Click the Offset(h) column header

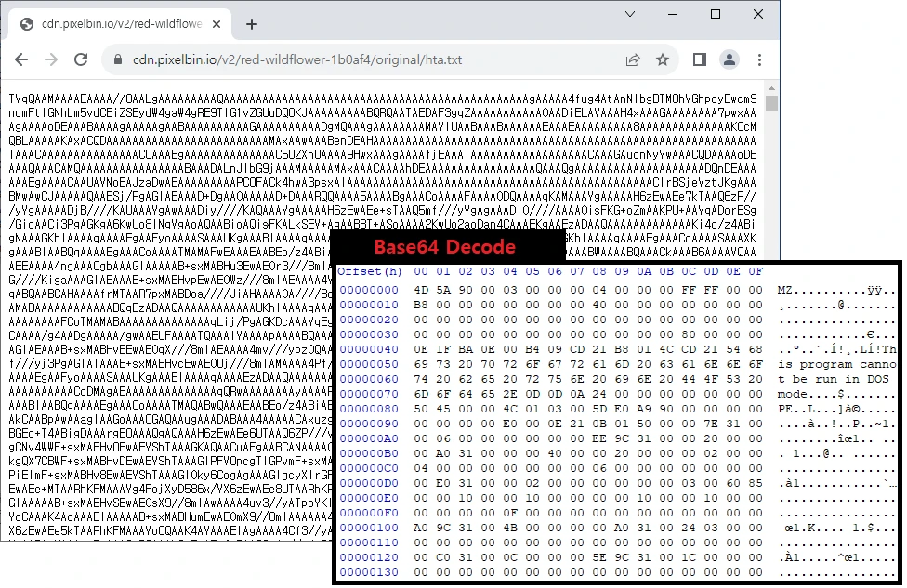(370, 271)
